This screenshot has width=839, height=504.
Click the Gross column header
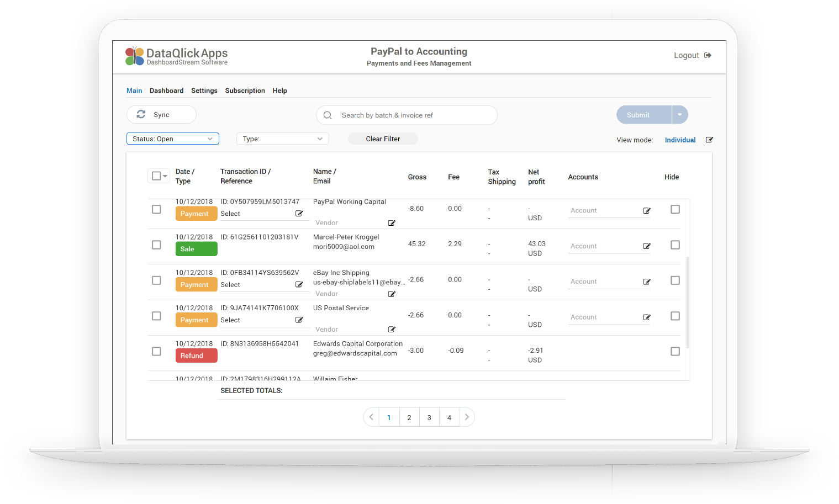click(417, 177)
